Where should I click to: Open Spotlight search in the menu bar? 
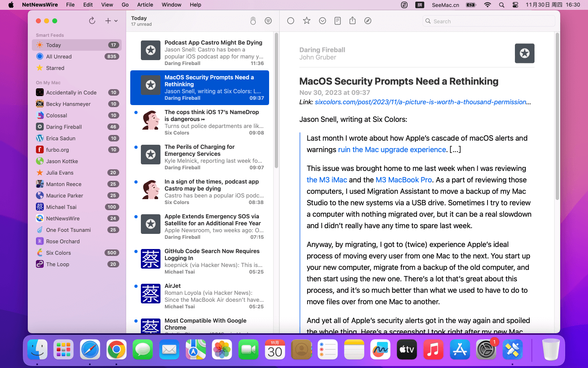pyautogui.click(x=501, y=5)
